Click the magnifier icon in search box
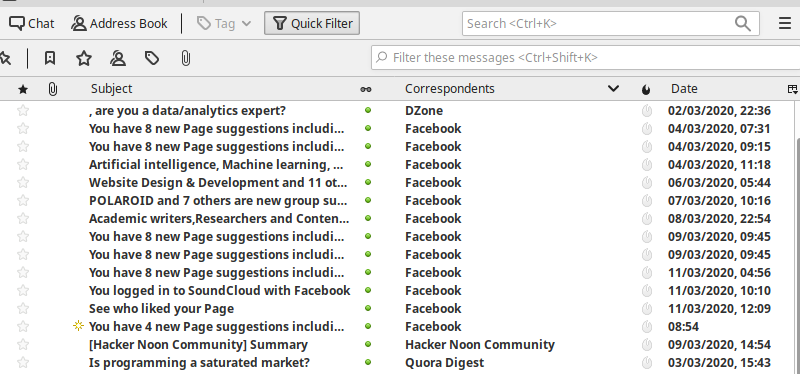800x374 pixels. tap(742, 23)
